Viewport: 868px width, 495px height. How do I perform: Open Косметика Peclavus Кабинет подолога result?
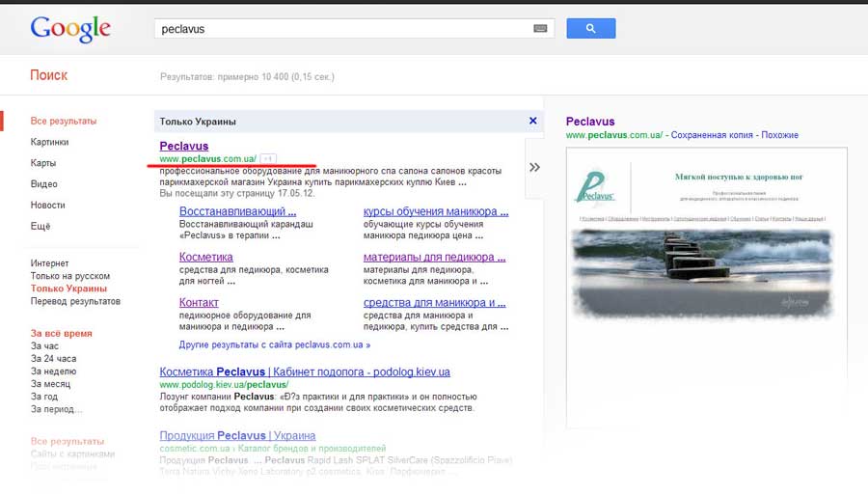tap(305, 372)
